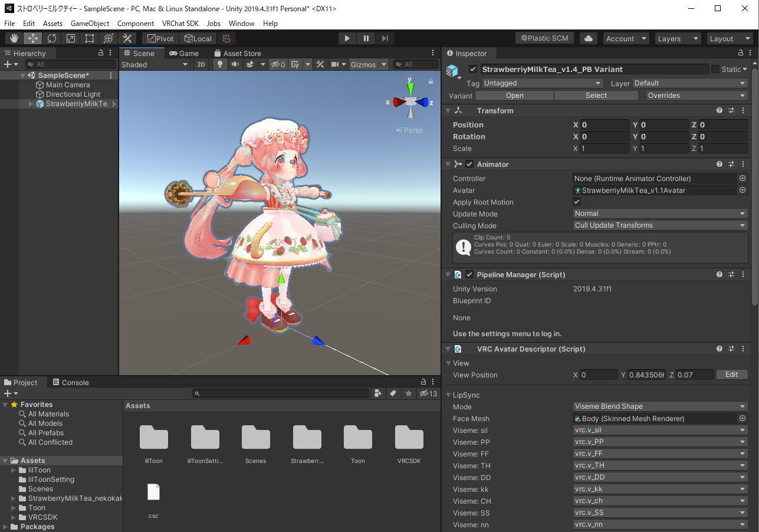The width and height of the screenshot is (759, 532).
Task: Open the Component menu
Action: [x=136, y=24]
